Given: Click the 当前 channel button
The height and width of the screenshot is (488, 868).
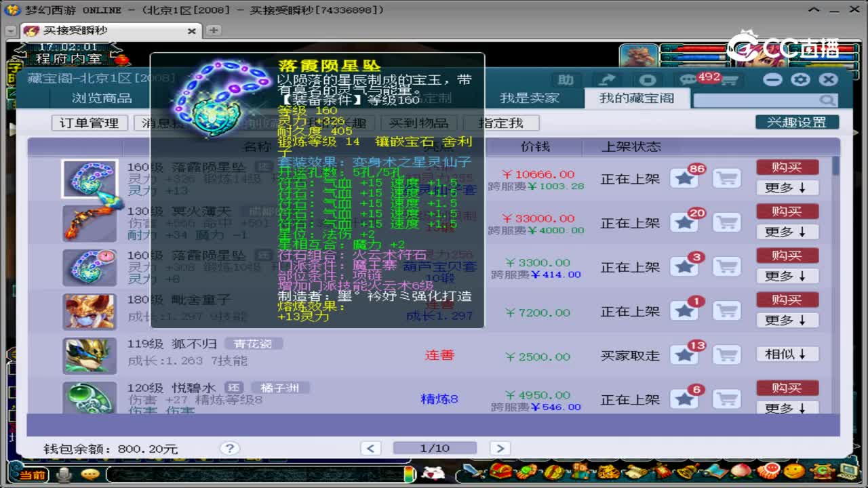Looking at the screenshot, I should (x=33, y=474).
